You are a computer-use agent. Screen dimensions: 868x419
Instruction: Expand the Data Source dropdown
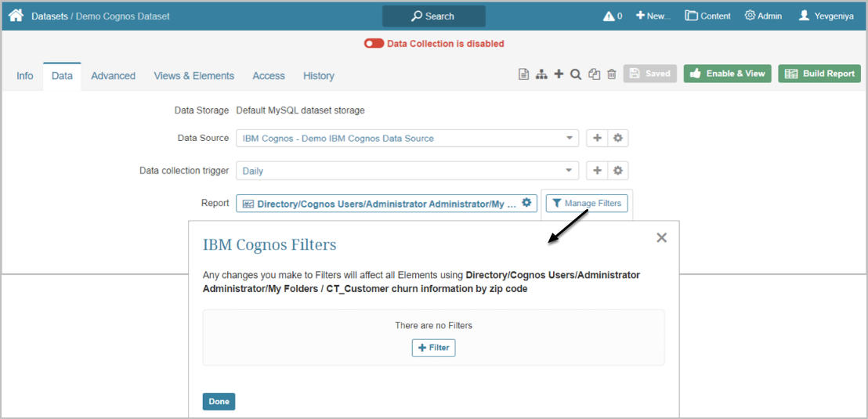pyautogui.click(x=407, y=139)
